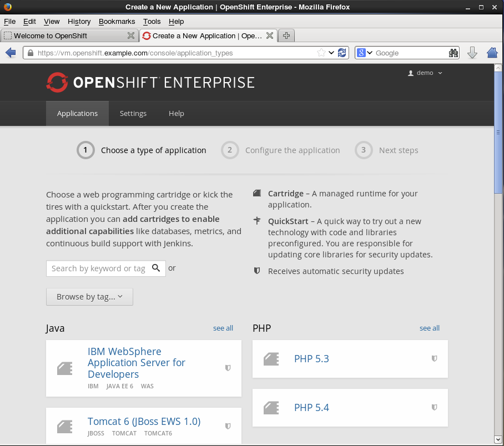Click security shield icon on PHP 5.4 card
Image resolution: width=504 pixels, height=446 pixels.
tap(434, 407)
